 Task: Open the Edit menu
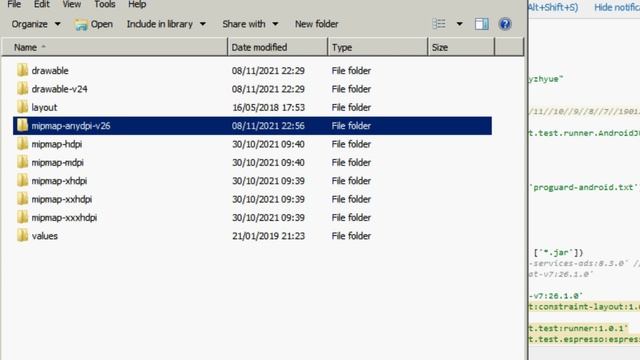click(41, 4)
